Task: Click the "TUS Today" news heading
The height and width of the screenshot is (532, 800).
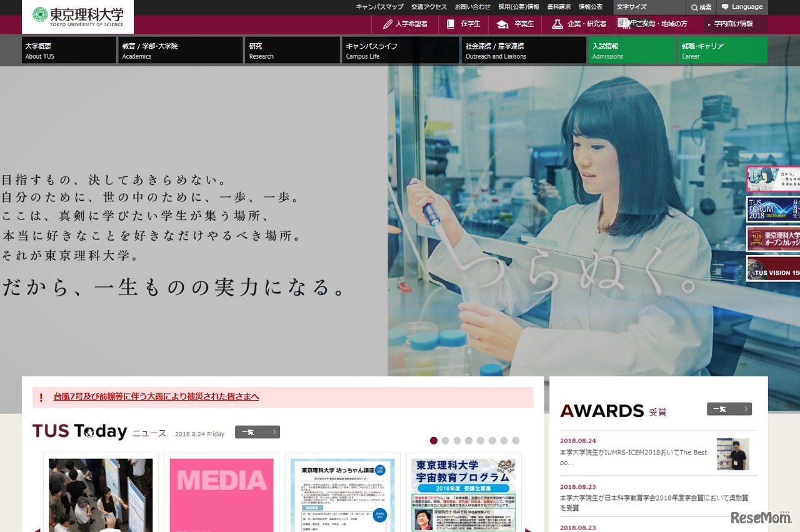Action: pyautogui.click(x=79, y=431)
